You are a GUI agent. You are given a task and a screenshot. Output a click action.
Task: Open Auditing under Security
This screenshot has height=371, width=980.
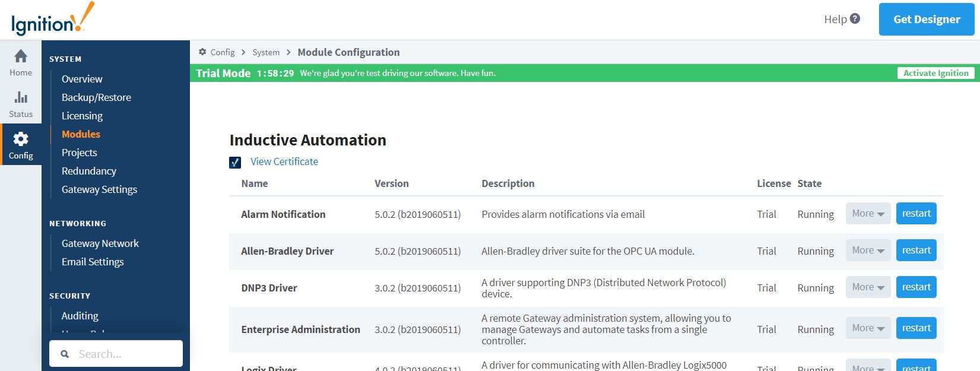80,316
